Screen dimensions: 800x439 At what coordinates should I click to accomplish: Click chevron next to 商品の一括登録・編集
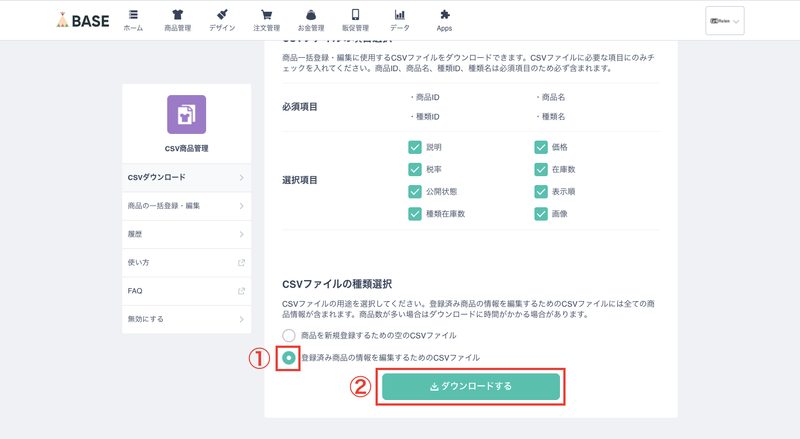(241, 206)
